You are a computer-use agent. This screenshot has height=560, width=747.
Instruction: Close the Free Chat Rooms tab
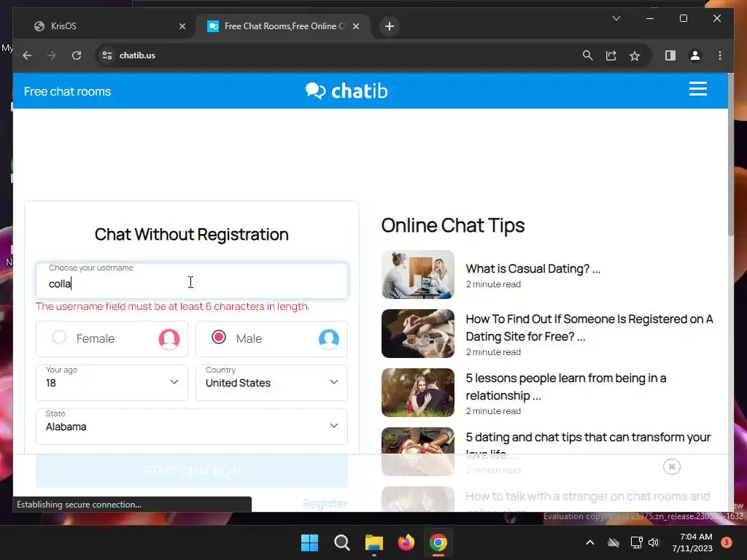pyautogui.click(x=356, y=26)
